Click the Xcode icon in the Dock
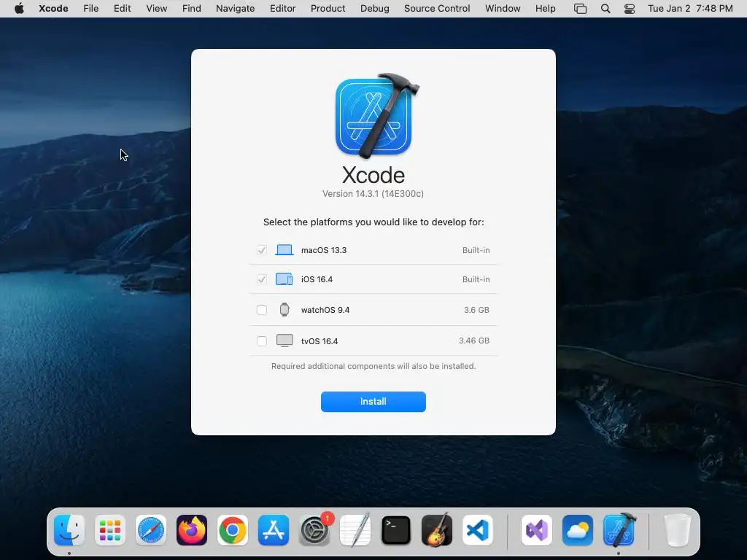 pos(619,530)
